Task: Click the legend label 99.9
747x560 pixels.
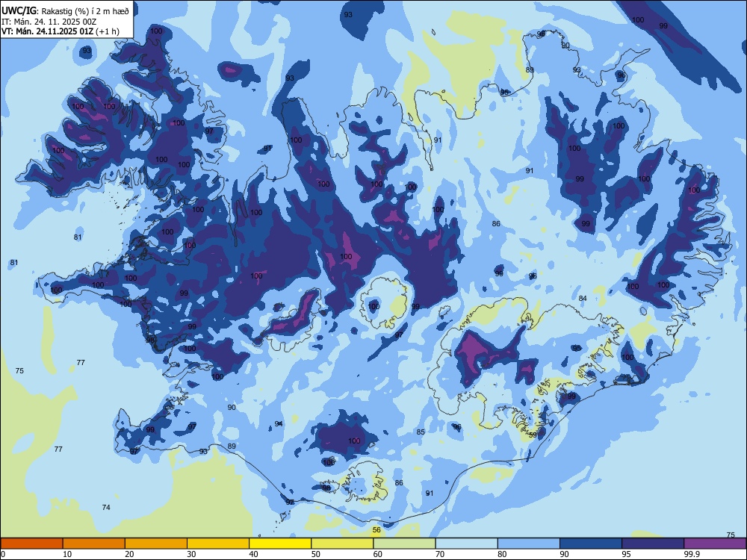Action: [x=691, y=554]
